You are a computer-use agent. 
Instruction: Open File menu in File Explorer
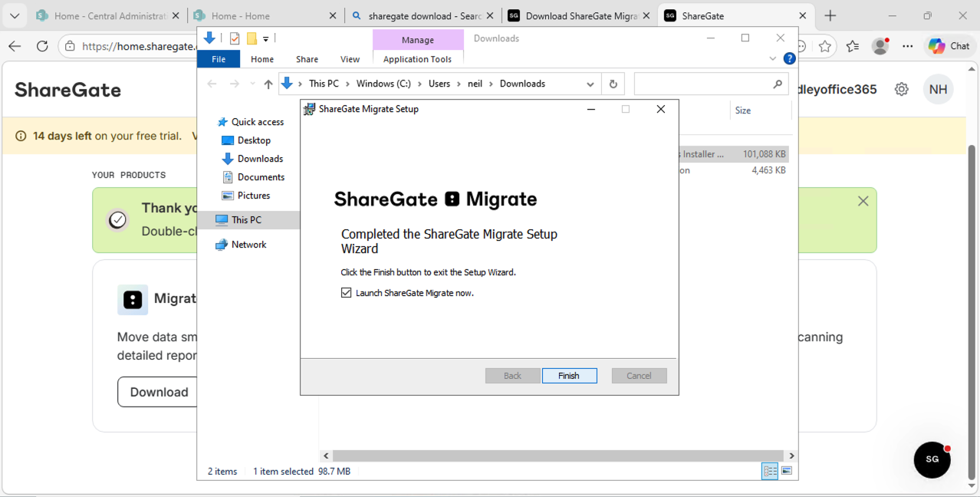point(219,59)
